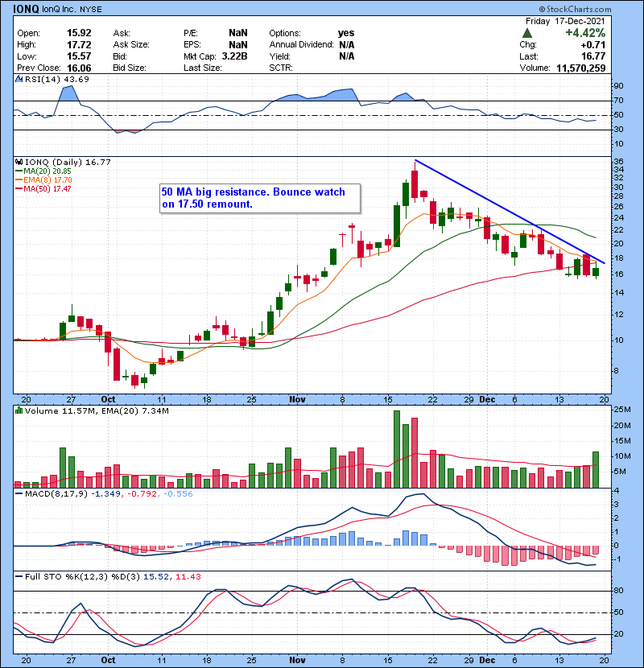Click the Volume panel bar icon
Screen dimensions: 644x668
click(x=19, y=411)
